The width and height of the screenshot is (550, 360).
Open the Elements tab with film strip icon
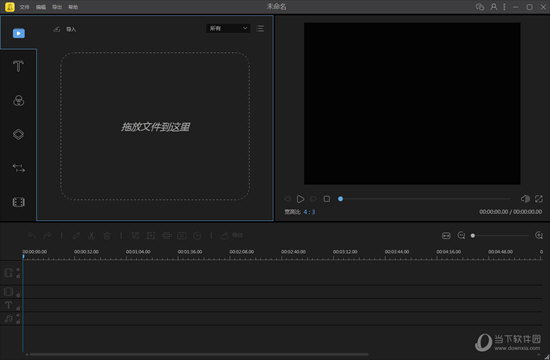tap(19, 202)
